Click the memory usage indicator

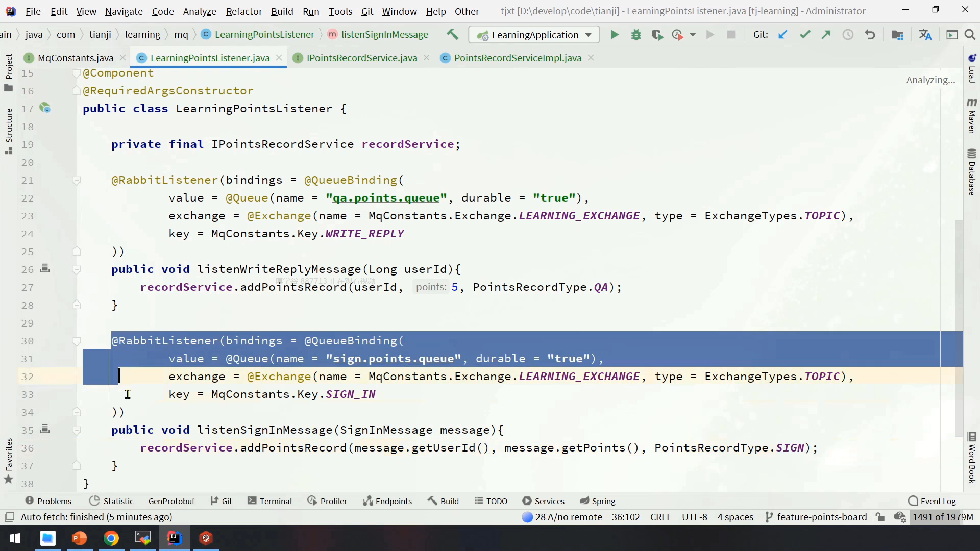click(x=942, y=517)
